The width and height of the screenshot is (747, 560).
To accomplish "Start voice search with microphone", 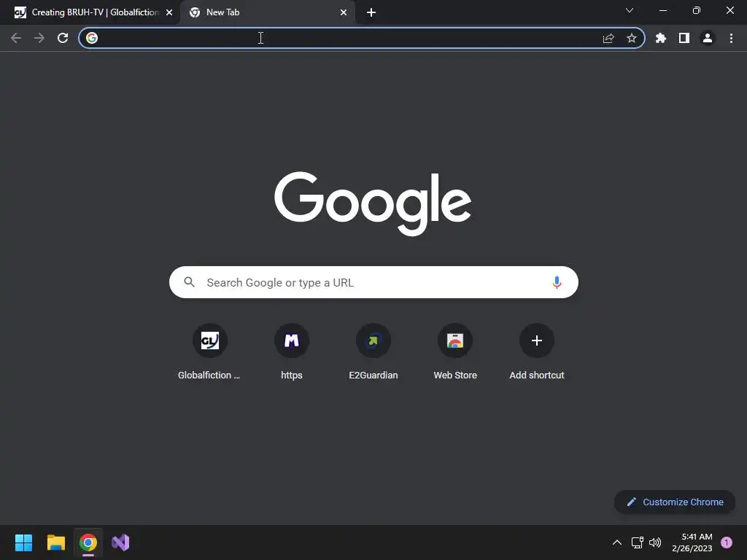I will [557, 282].
